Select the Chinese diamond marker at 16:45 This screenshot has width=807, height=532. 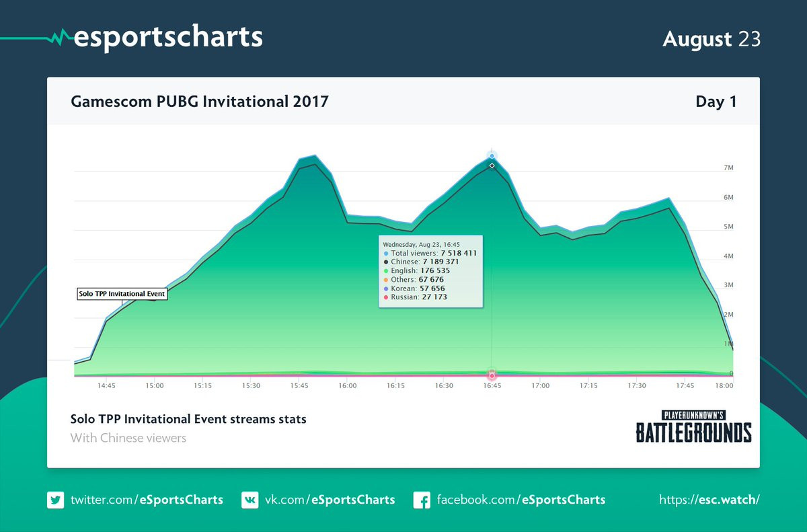492,165
